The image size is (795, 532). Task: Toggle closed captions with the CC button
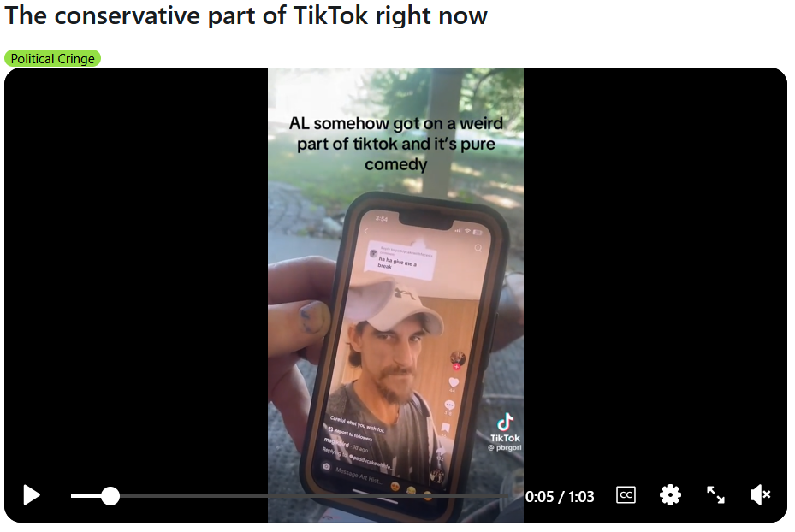(x=626, y=495)
